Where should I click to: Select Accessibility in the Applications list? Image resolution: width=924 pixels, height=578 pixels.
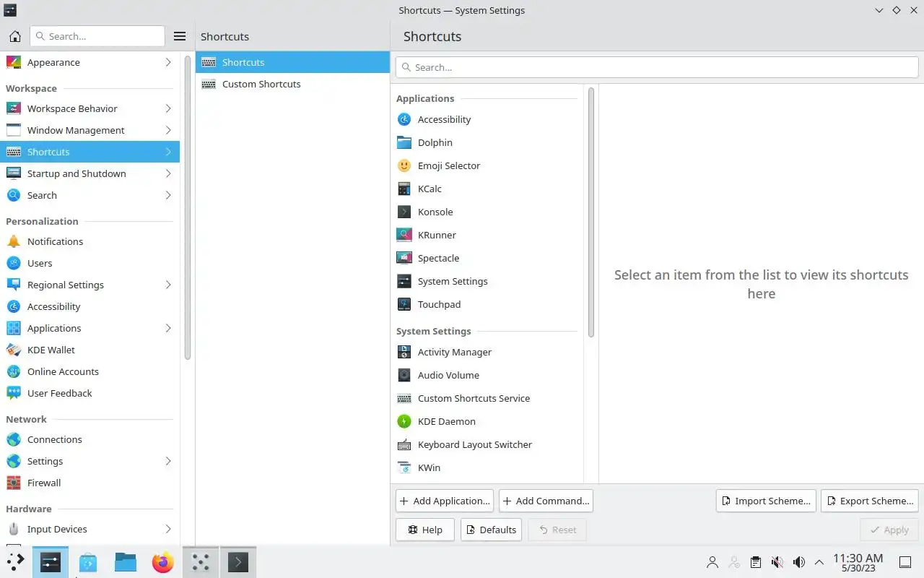(487, 119)
